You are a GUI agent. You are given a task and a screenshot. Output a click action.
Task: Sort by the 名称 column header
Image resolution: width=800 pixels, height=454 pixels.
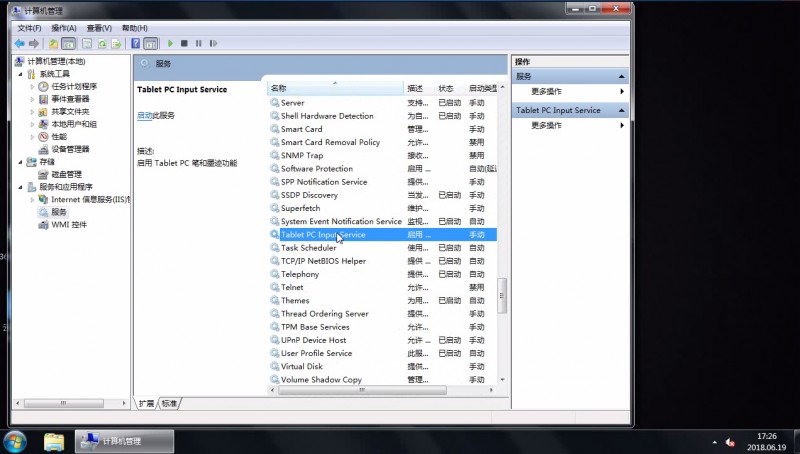coord(335,88)
